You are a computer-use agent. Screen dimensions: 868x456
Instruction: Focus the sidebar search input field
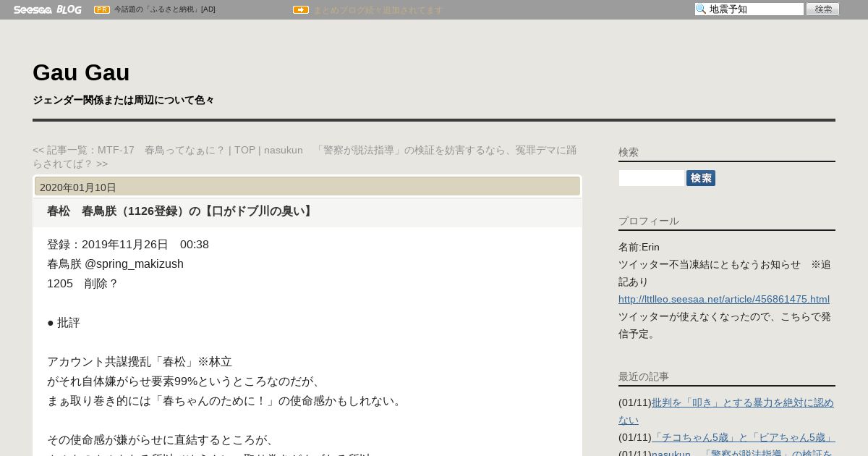click(651, 178)
